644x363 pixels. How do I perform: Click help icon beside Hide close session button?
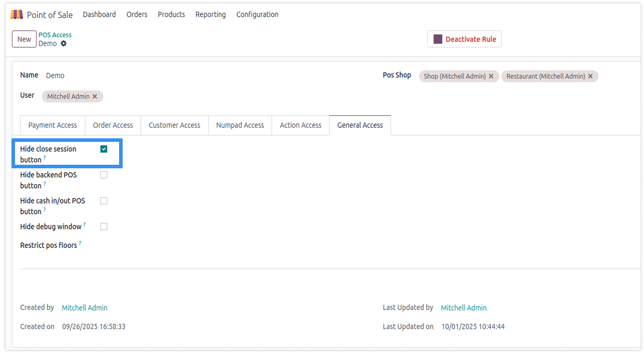point(45,158)
